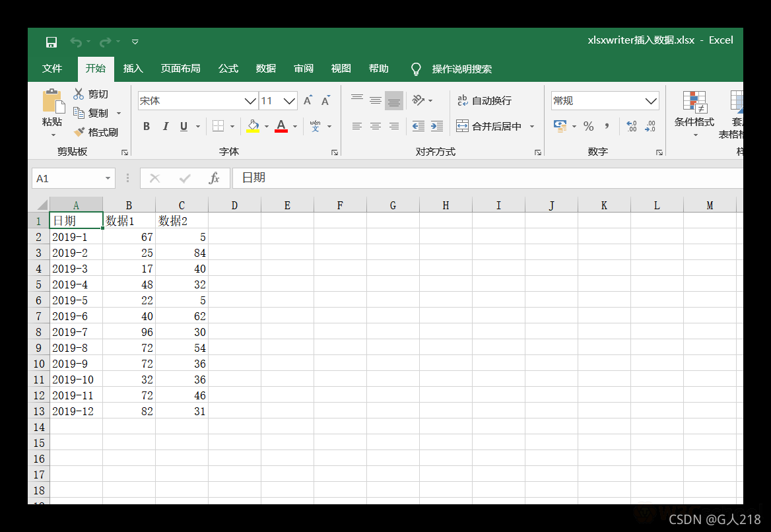Click the decrease font size icon
This screenshot has height=532, width=771.
point(325,100)
